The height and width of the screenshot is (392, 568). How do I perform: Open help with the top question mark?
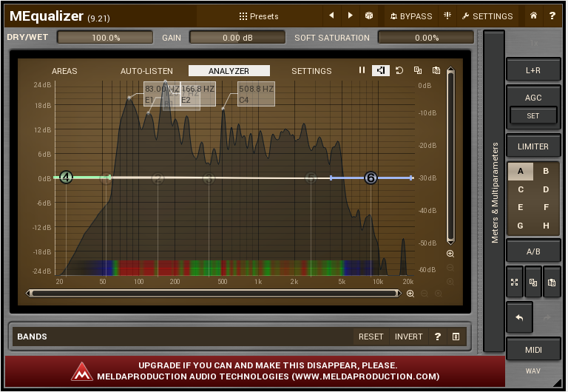coord(552,16)
